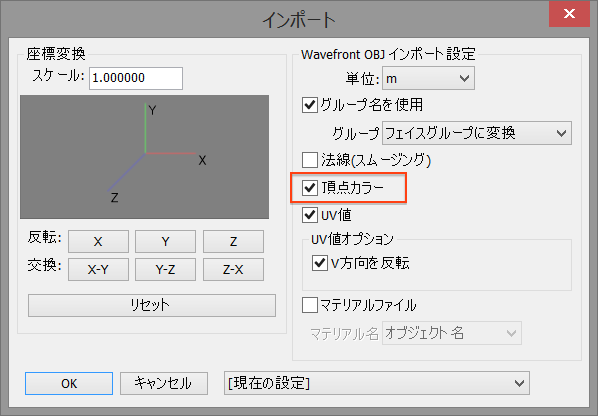Open the [現在の設定] preset dropdown

[x=377, y=383]
